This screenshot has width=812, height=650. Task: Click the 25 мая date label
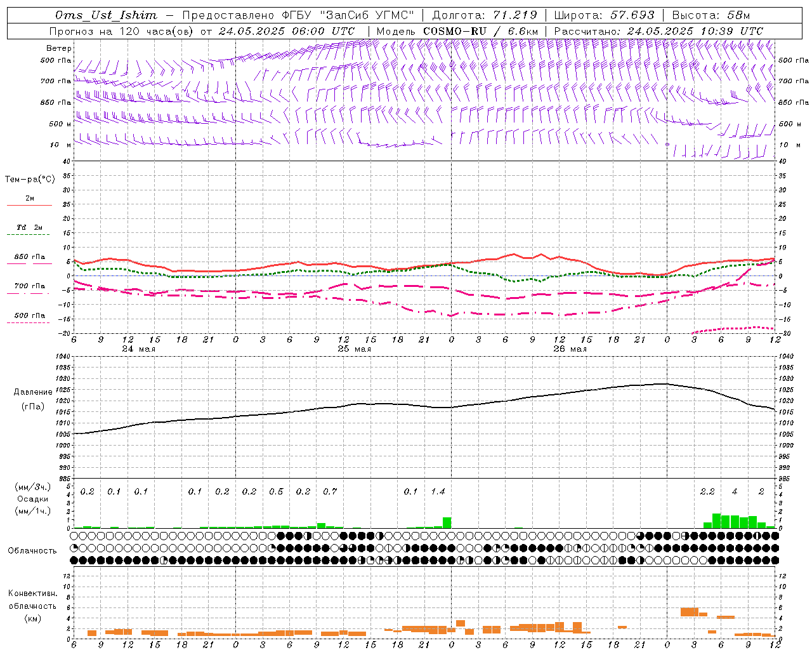click(x=354, y=349)
